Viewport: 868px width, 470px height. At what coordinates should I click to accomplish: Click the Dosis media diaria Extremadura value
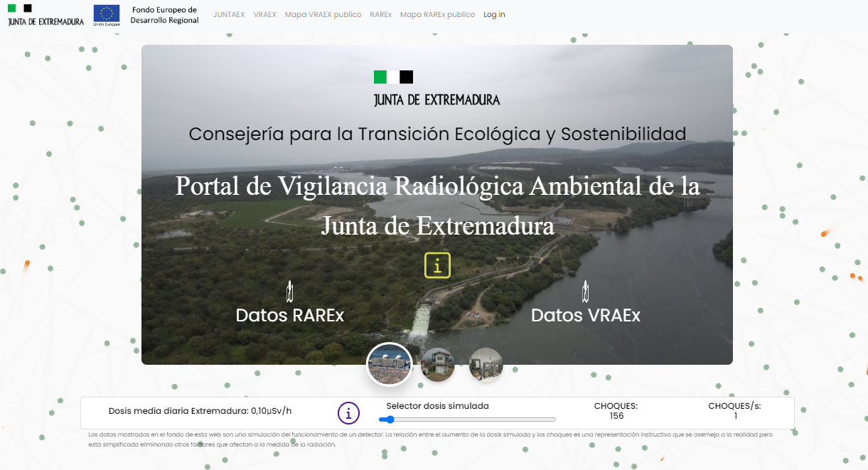click(x=200, y=411)
